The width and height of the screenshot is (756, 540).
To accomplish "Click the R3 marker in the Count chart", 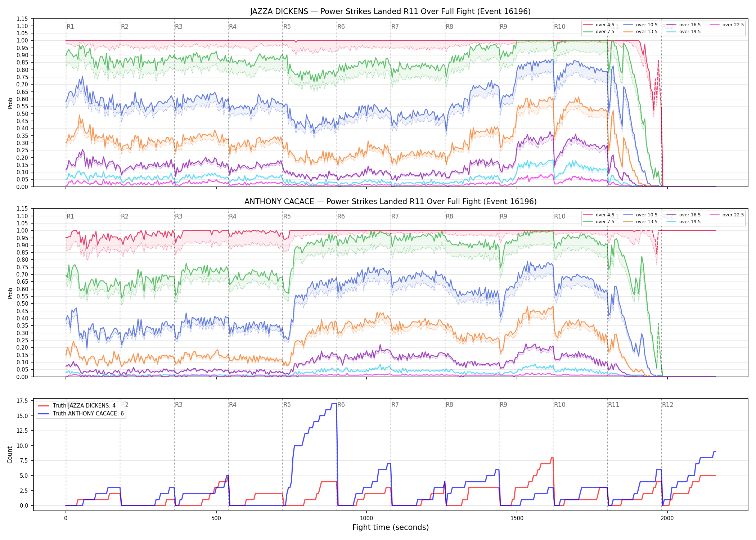I will click(x=179, y=405).
